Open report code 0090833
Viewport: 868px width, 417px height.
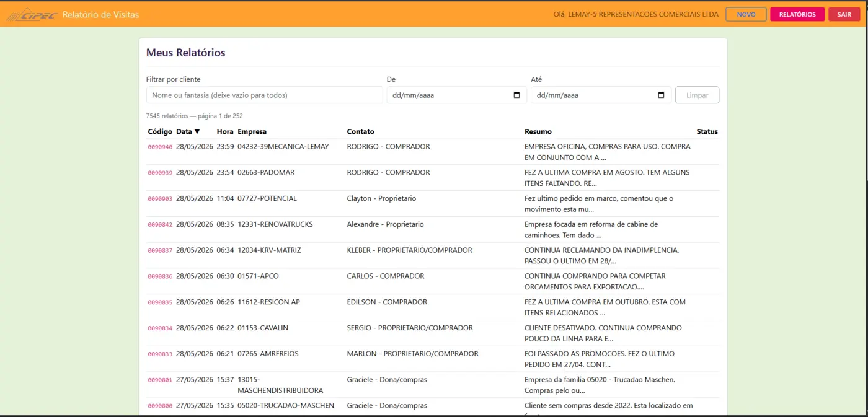(x=160, y=354)
